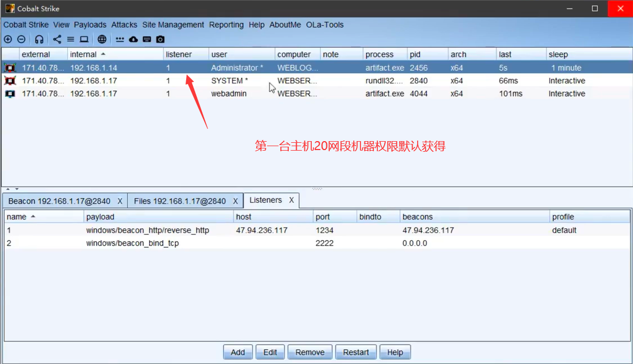This screenshot has height=364, width=633.
Task: Open the Payloads menu
Action: [90, 25]
